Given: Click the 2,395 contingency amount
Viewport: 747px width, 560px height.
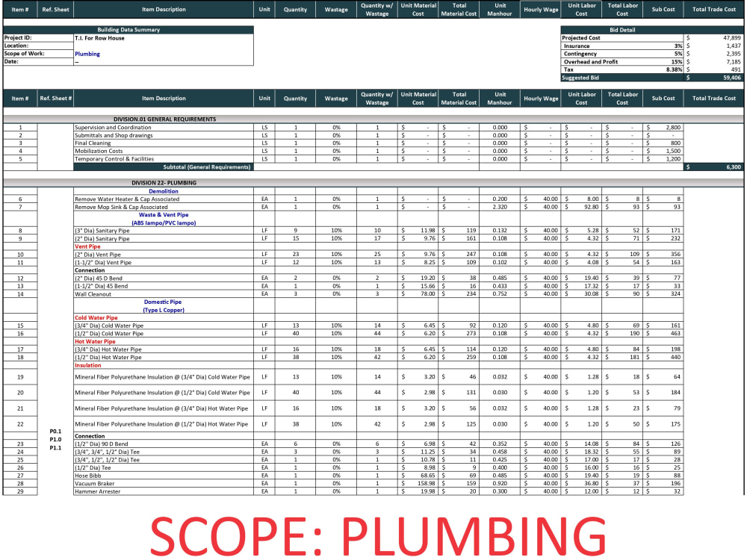Looking at the screenshot, I should (x=734, y=54).
